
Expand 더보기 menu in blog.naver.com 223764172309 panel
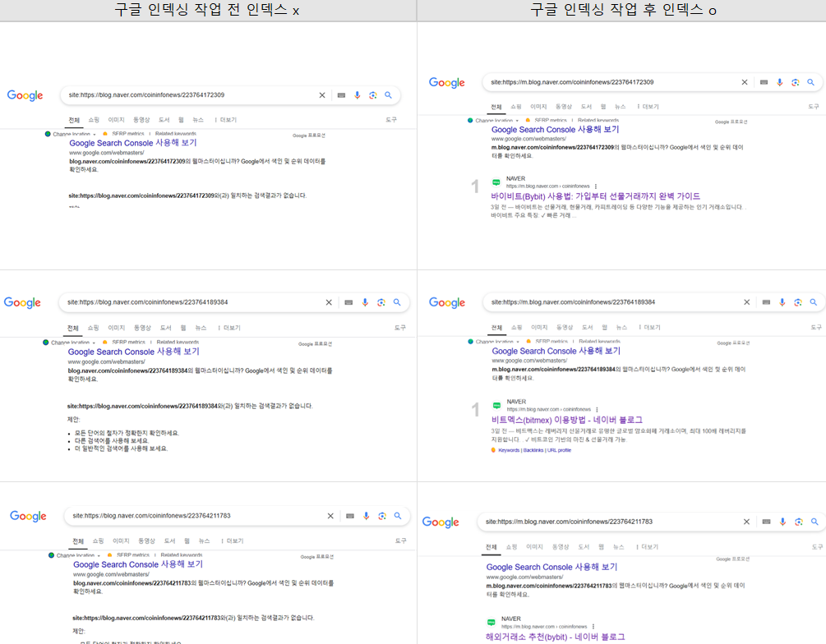226,120
